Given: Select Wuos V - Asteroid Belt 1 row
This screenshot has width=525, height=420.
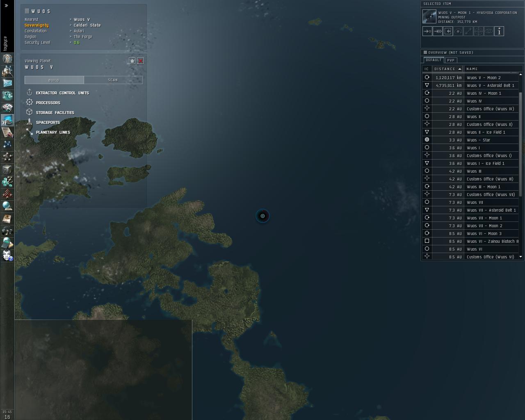Looking at the screenshot, I should click(470, 85).
